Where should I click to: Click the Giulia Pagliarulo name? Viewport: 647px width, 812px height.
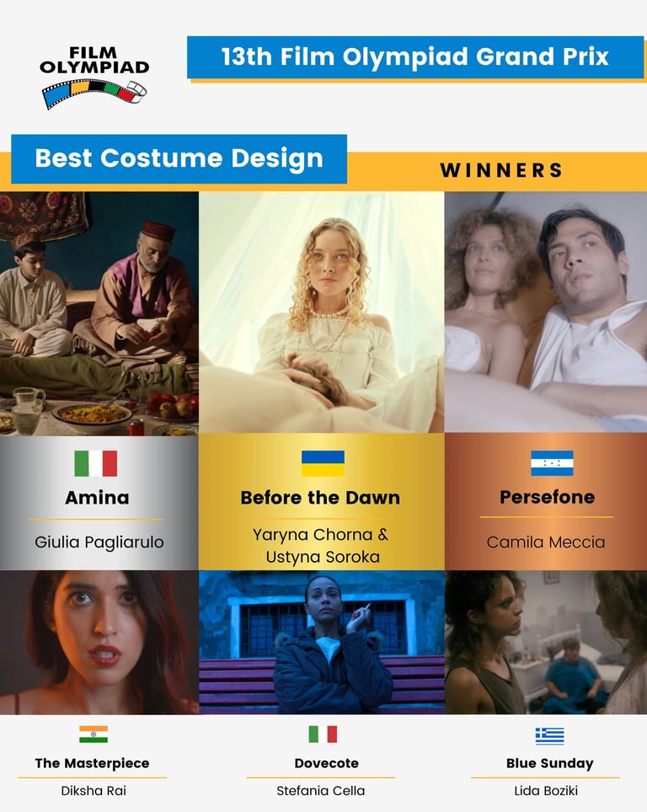click(x=99, y=542)
